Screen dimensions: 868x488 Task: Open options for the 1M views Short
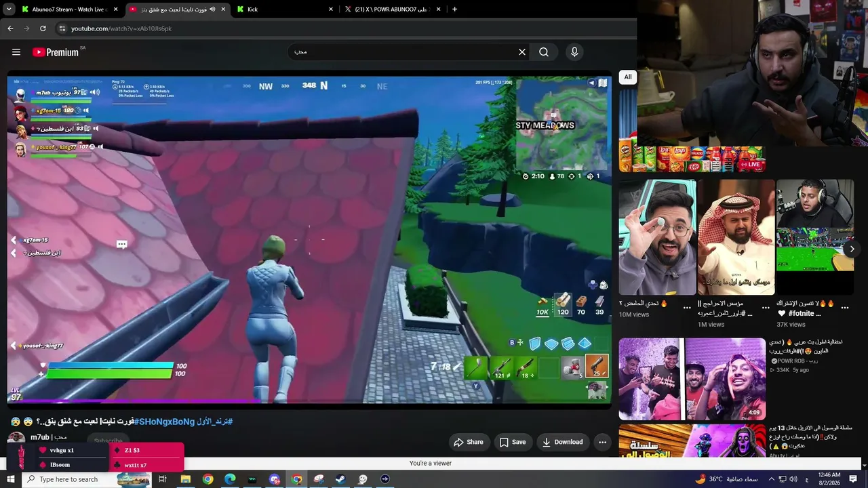click(766, 307)
